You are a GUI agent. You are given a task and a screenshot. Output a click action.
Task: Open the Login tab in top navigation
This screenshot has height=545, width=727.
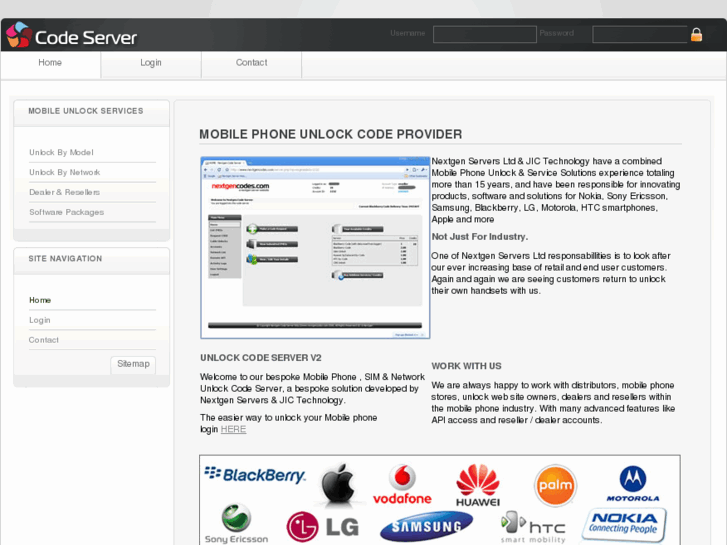tap(151, 63)
